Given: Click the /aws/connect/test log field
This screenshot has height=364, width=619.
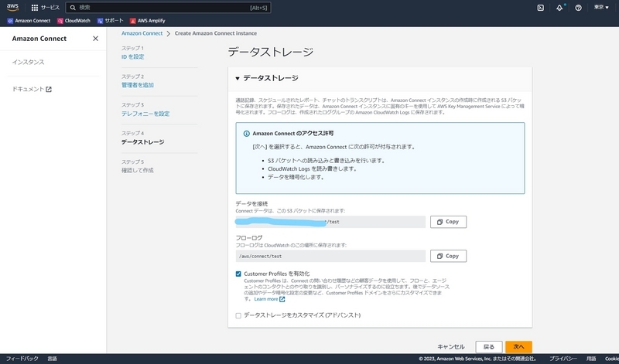Looking at the screenshot, I should click(330, 256).
